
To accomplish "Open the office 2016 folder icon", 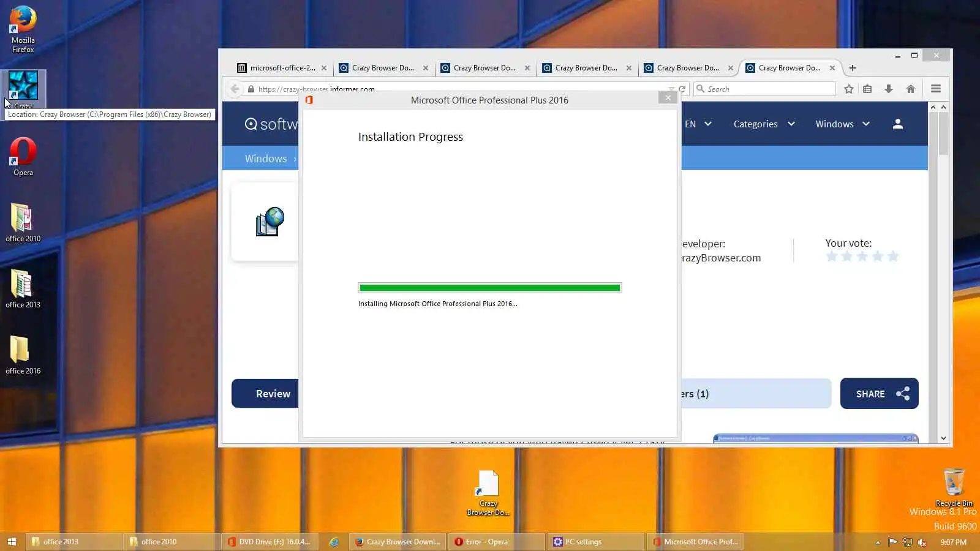I will tap(23, 355).
